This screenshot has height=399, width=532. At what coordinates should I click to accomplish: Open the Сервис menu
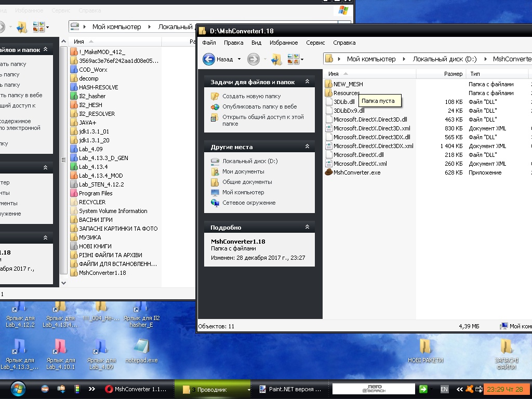pyautogui.click(x=315, y=43)
